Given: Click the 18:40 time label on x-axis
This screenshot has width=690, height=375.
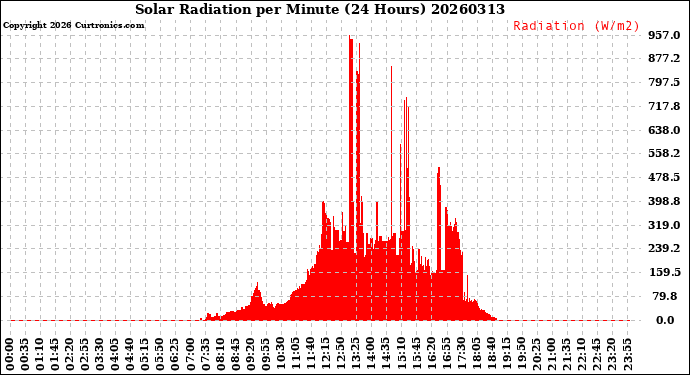Looking at the screenshot, I should (492, 355).
